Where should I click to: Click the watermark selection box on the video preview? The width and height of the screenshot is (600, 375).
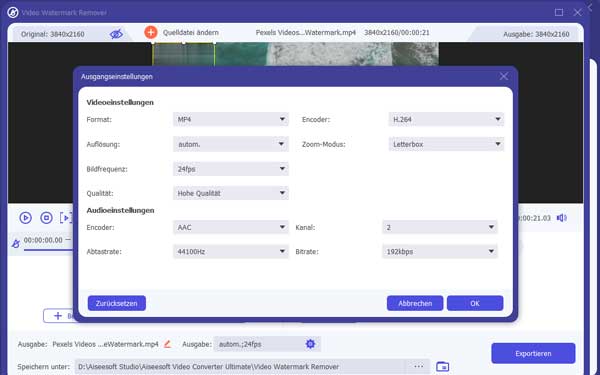coord(184,54)
